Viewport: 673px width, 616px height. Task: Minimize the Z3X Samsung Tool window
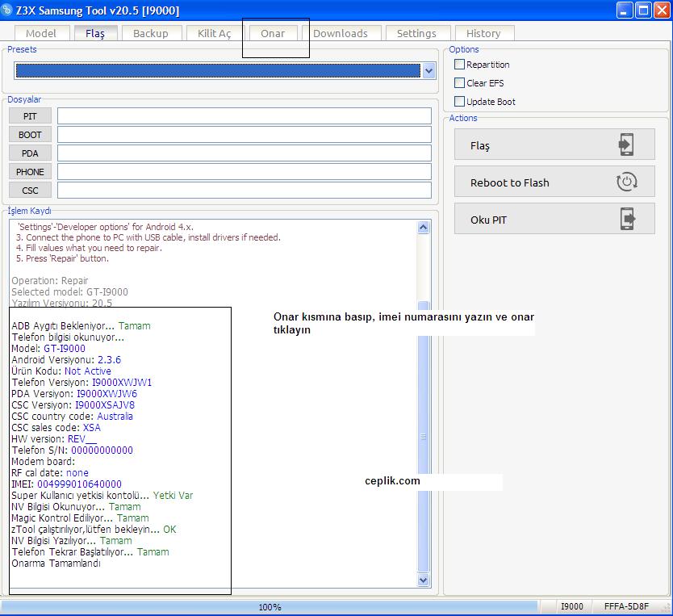click(x=625, y=10)
